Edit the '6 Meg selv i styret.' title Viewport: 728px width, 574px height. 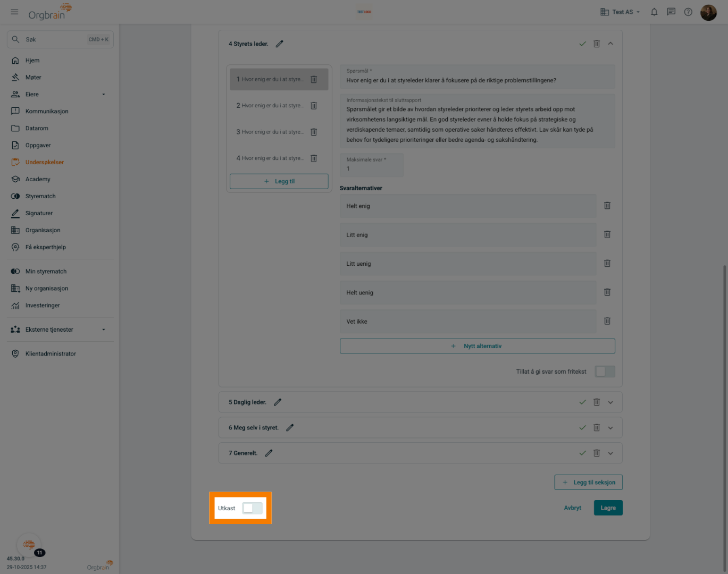tap(290, 428)
